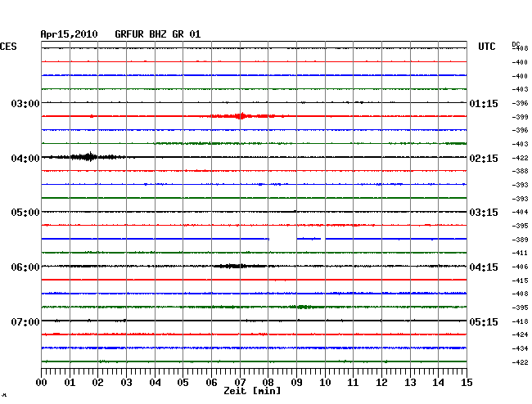Image resolution: width=532 pixels, height=404 pixels.
Task: Click the DC offset value "-406"
Action: click(520, 267)
